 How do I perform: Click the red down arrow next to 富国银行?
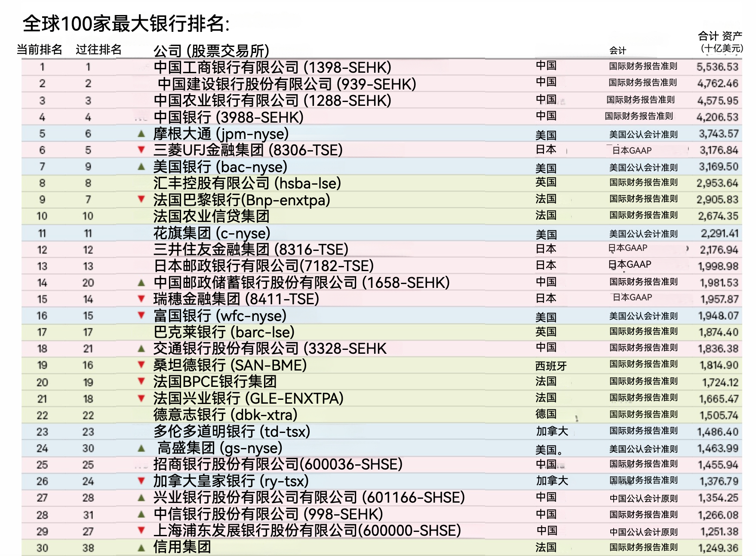(141, 315)
